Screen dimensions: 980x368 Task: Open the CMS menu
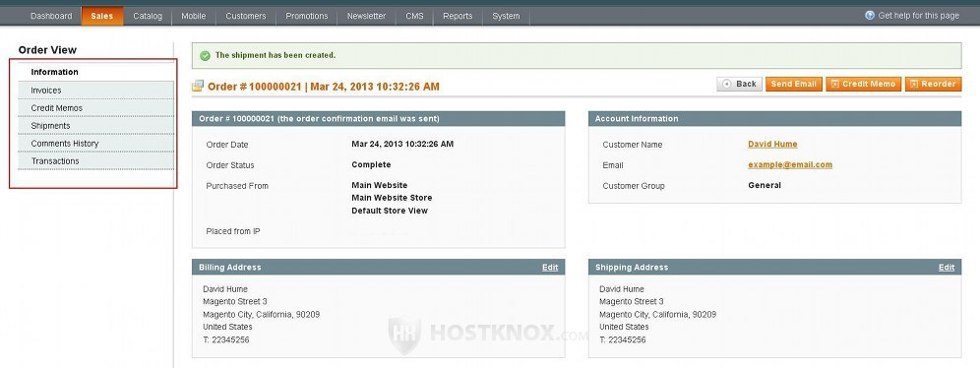tap(414, 17)
